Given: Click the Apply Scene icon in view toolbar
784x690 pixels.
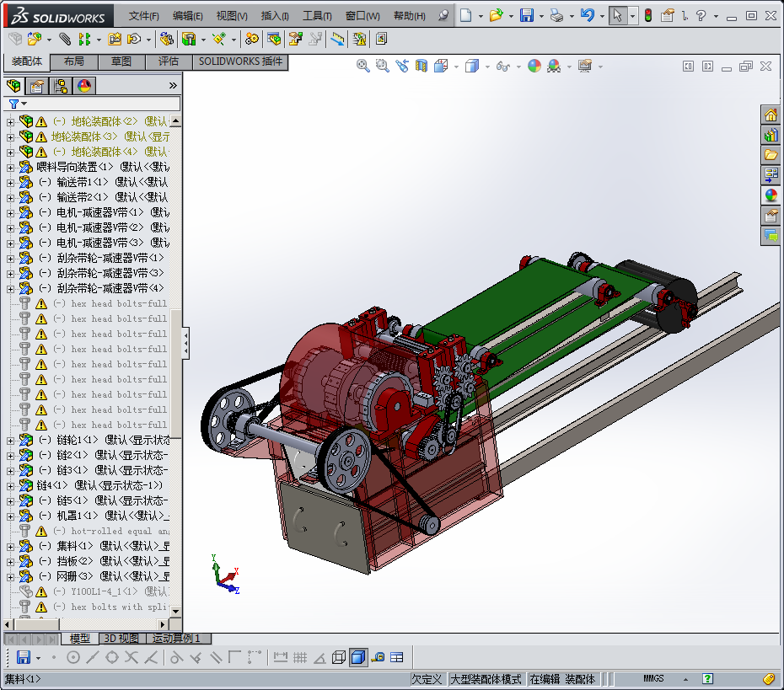Looking at the screenshot, I should (x=554, y=66).
